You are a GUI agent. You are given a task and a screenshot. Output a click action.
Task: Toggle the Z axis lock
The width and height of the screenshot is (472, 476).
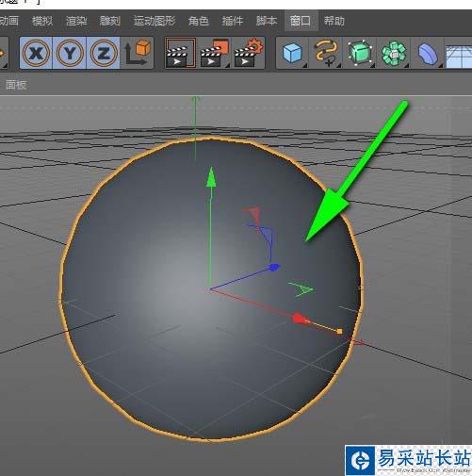[x=104, y=53]
